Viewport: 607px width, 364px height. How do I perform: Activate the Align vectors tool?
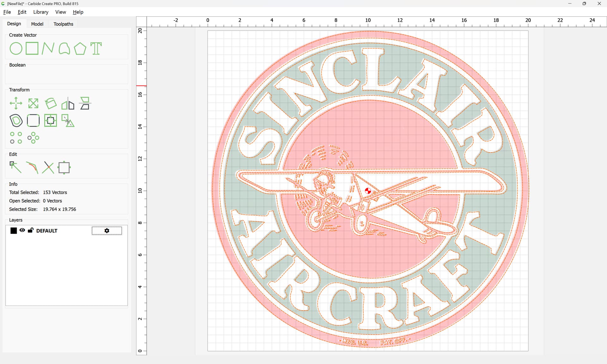pos(85,103)
